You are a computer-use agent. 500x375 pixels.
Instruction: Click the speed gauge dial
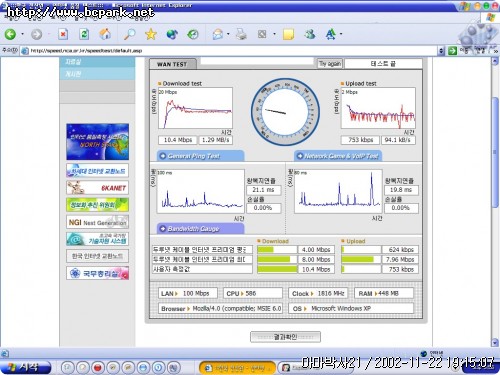(x=285, y=112)
